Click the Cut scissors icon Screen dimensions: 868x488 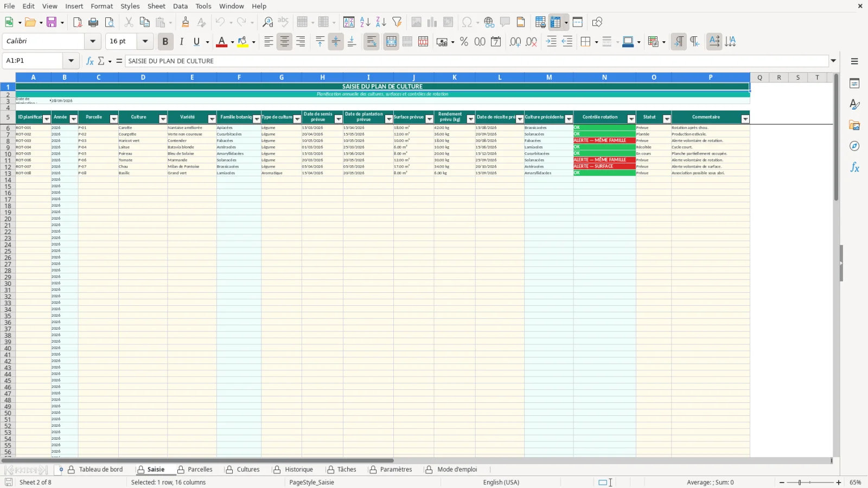pos(129,22)
